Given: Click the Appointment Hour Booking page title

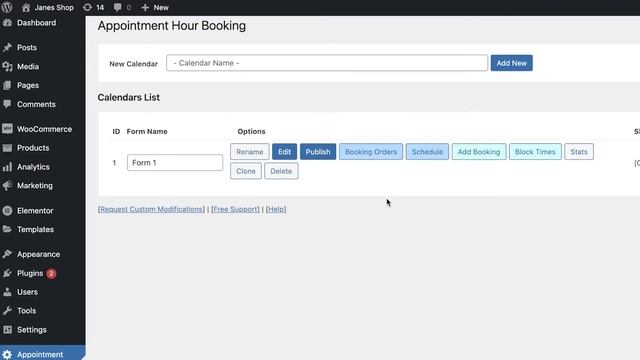Looking at the screenshot, I should (172, 26).
